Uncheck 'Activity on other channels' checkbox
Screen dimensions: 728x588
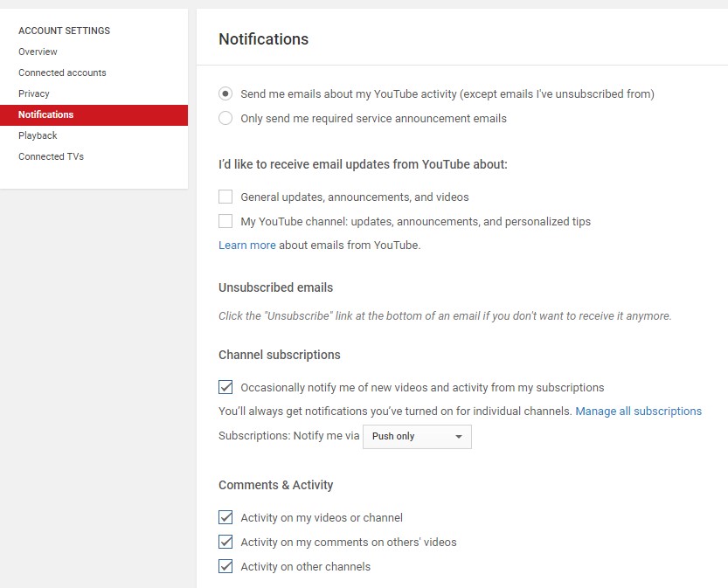tap(225, 566)
